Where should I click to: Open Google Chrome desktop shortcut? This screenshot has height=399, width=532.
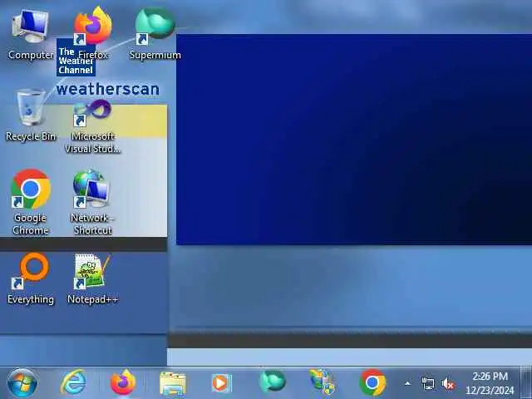point(31,202)
